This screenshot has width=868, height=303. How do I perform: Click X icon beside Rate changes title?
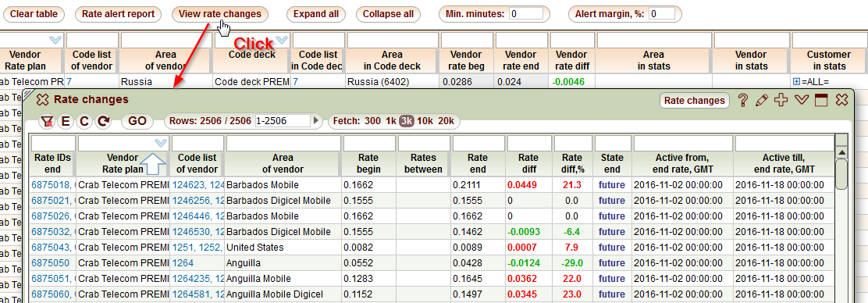click(42, 100)
